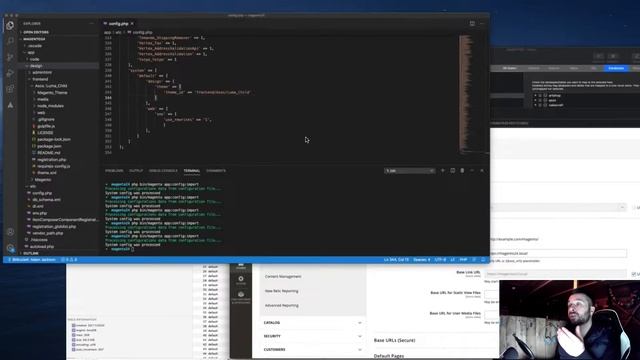Open the Manage gear in activity bar
Viewport: 640px width, 360px height.
[x=10, y=248]
